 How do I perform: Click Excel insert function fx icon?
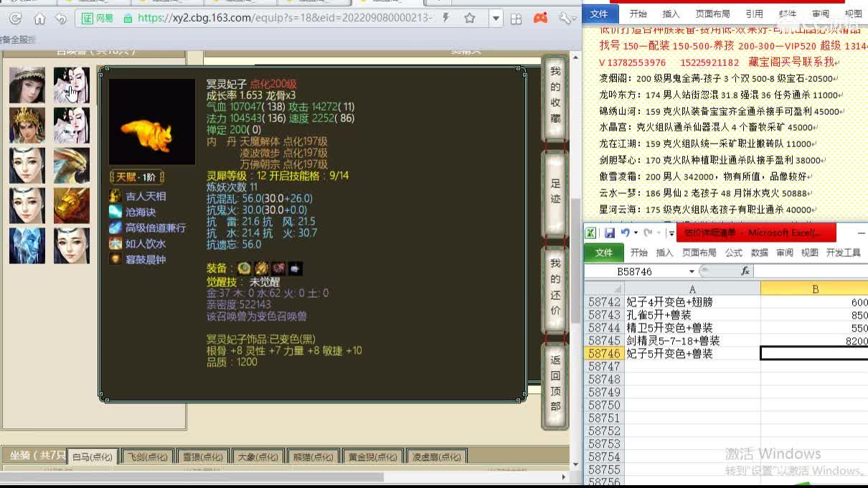(745, 271)
